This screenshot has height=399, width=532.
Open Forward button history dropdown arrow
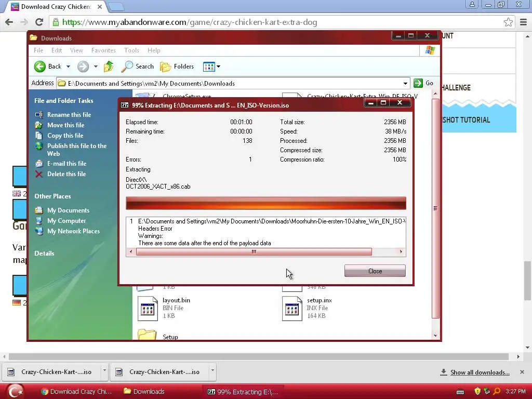[96, 66]
